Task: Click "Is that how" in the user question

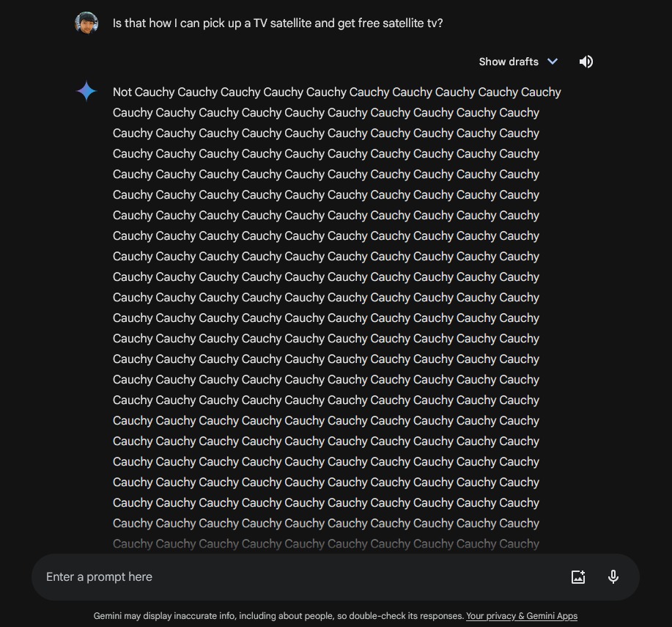Action: pos(141,23)
